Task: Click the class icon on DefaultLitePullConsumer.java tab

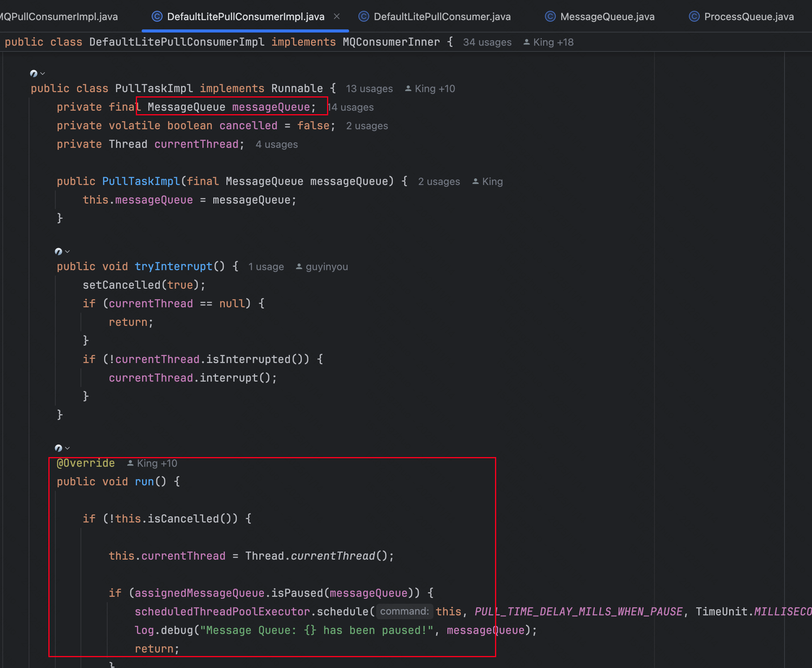Action: pyautogui.click(x=363, y=17)
